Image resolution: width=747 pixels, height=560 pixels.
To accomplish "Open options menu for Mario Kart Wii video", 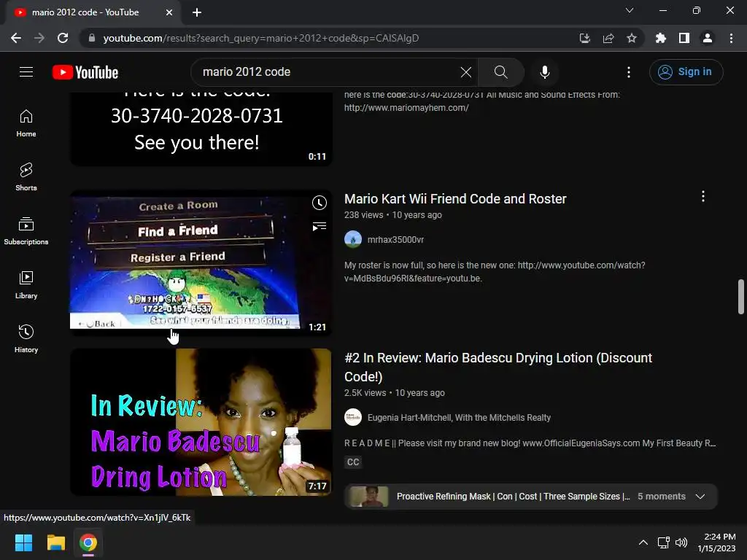I will point(703,197).
